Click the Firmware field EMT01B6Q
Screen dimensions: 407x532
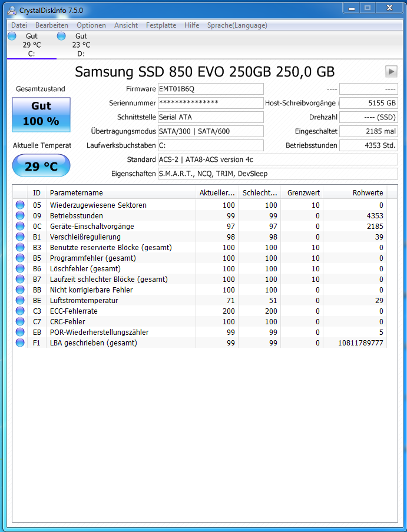click(x=210, y=89)
